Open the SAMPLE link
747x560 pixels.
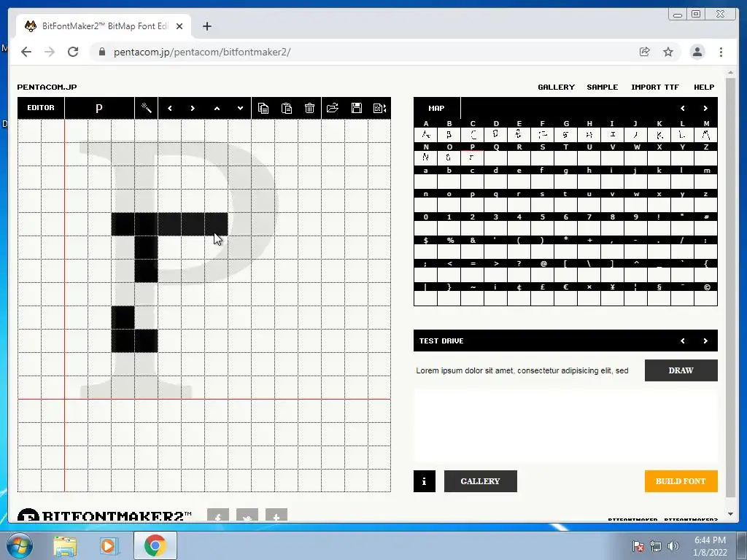pos(602,87)
